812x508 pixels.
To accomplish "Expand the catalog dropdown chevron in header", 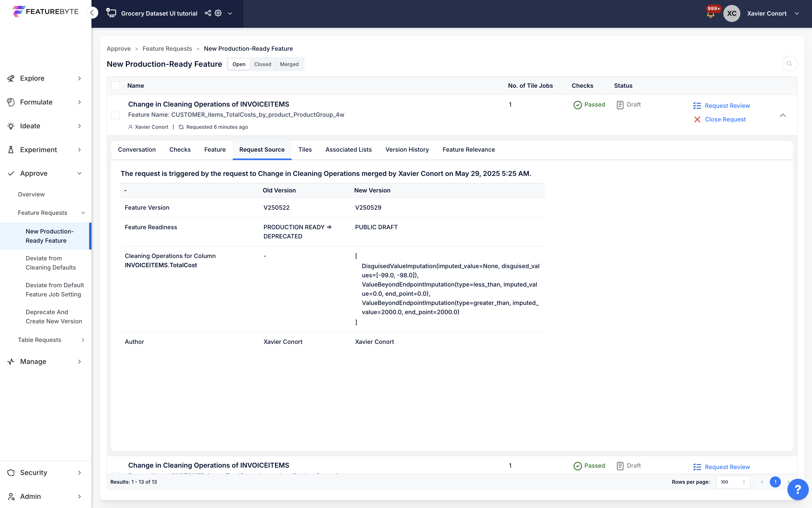I will click(x=230, y=13).
